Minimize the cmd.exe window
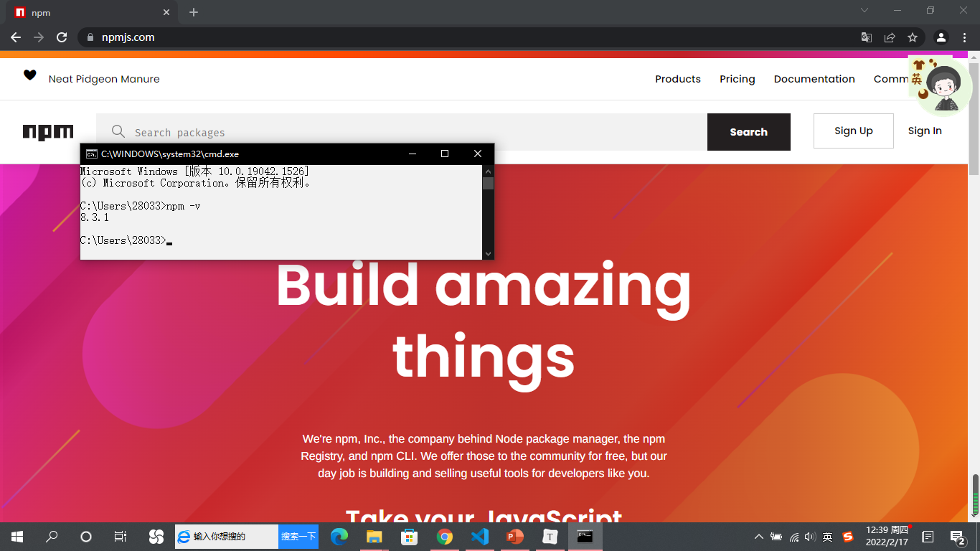This screenshot has width=980, height=551. coord(412,154)
